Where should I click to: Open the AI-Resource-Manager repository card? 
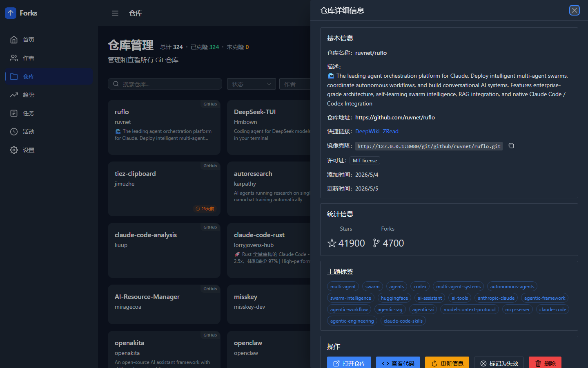(x=164, y=304)
